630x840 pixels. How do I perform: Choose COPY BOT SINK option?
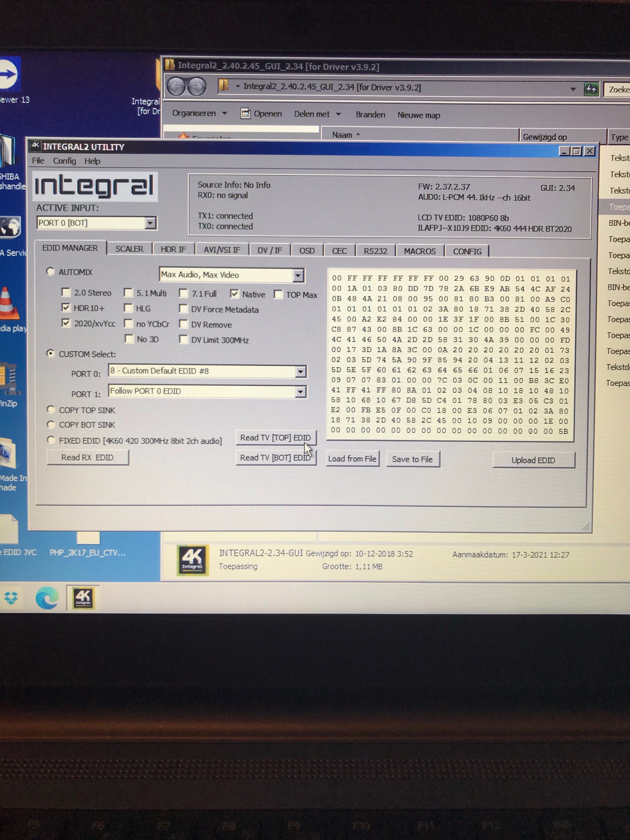[x=50, y=424]
